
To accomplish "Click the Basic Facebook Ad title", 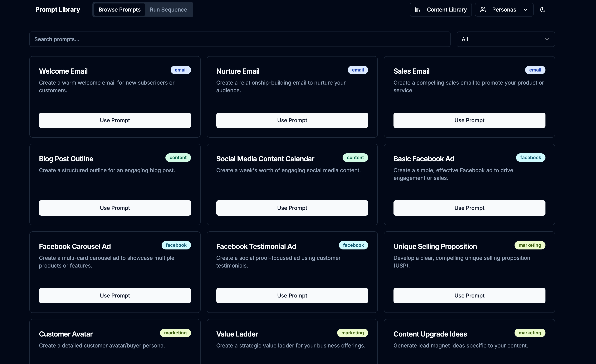I will 424,159.
